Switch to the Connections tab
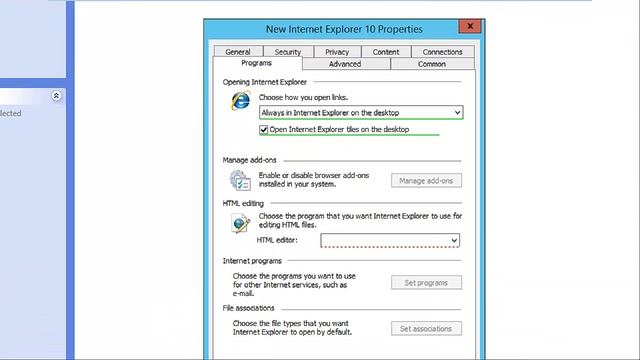640x360 pixels. (x=442, y=52)
